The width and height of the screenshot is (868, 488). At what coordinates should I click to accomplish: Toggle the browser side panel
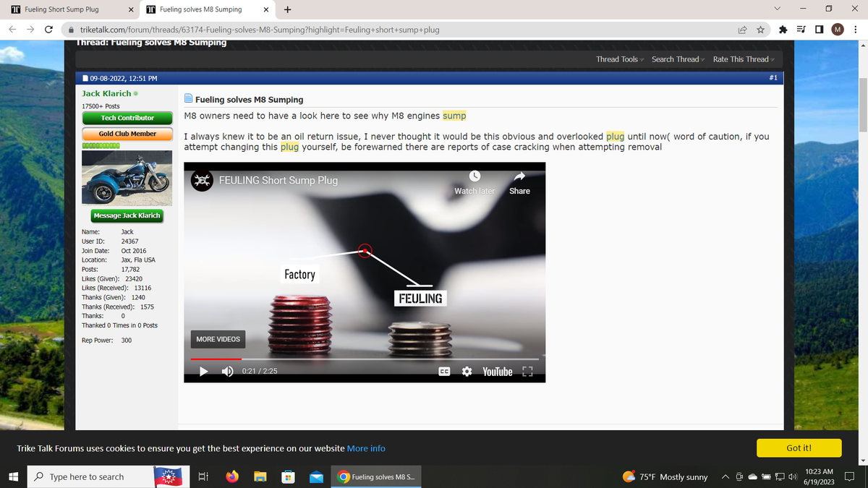(819, 30)
